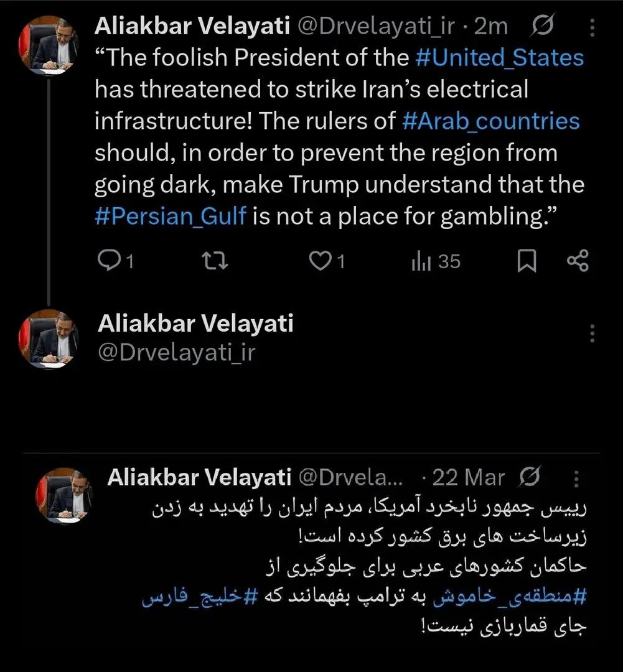
Task: Retweet Velayati's English post
Action: click(214, 261)
